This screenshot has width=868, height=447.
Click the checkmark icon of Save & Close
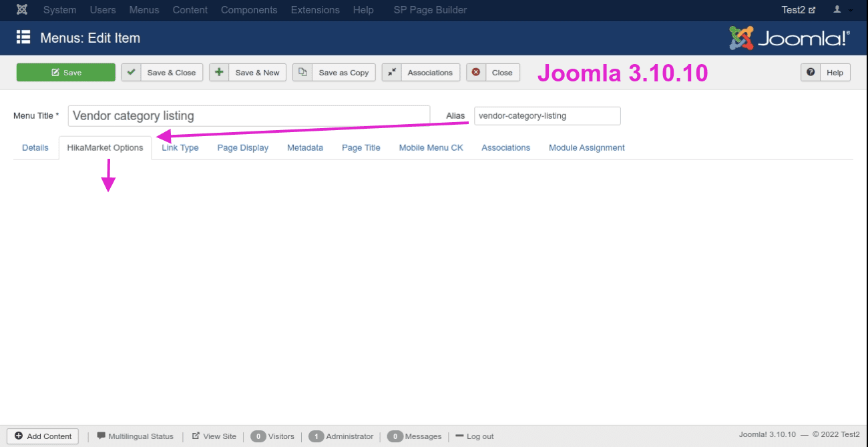point(132,72)
